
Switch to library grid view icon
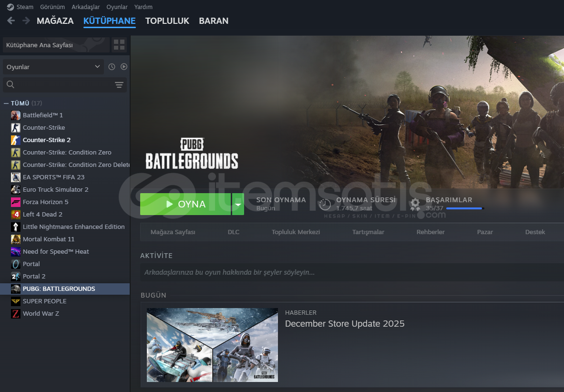click(x=119, y=45)
